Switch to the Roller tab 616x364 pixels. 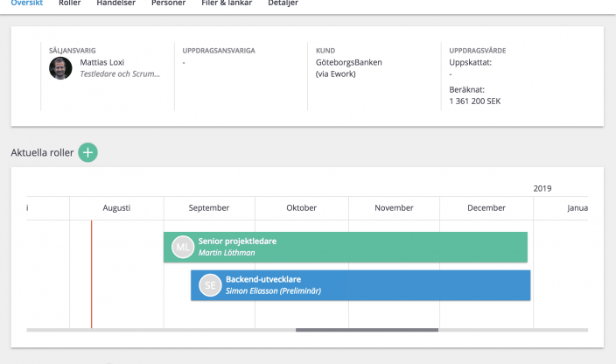[x=70, y=3]
